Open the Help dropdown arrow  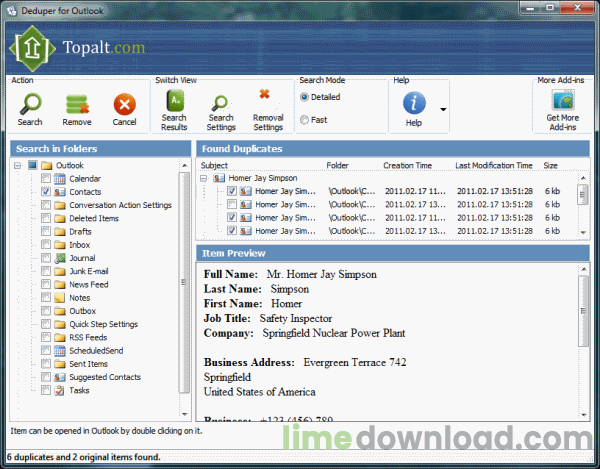coord(442,106)
